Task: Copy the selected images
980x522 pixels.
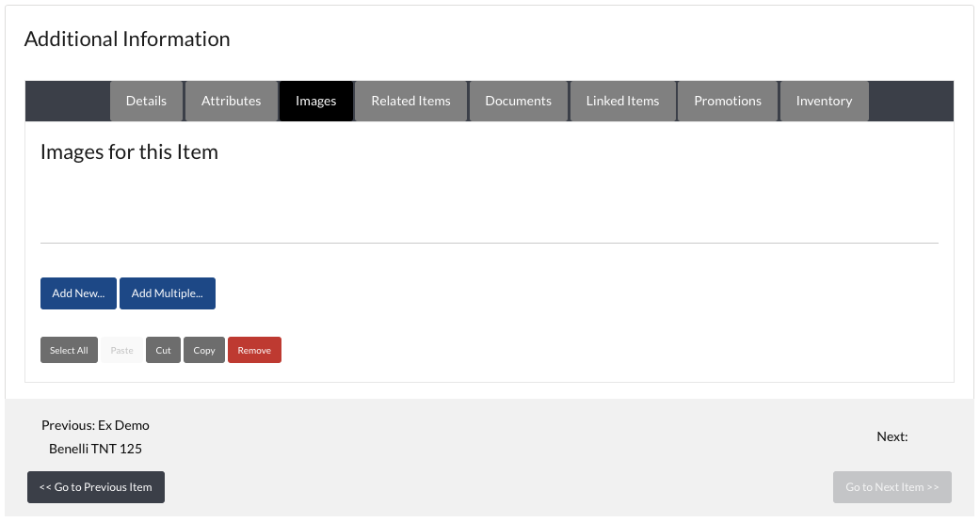Action: (x=204, y=350)
